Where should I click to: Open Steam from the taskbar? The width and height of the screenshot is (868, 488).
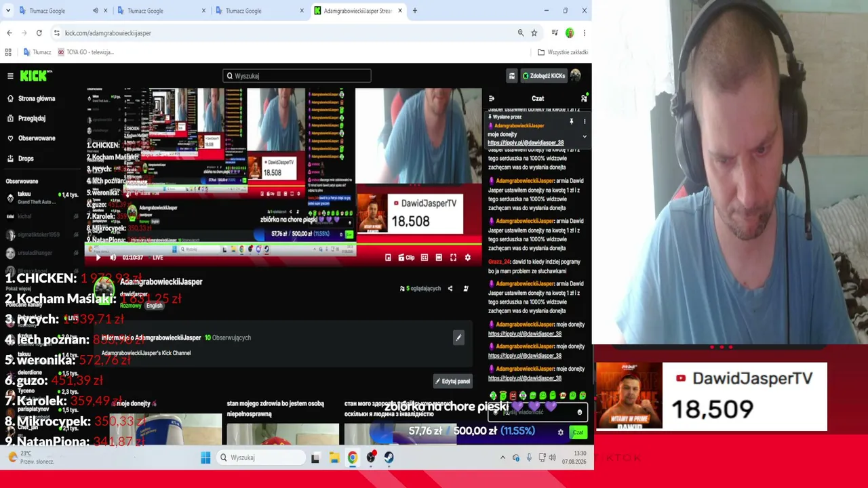pos(389,458)
